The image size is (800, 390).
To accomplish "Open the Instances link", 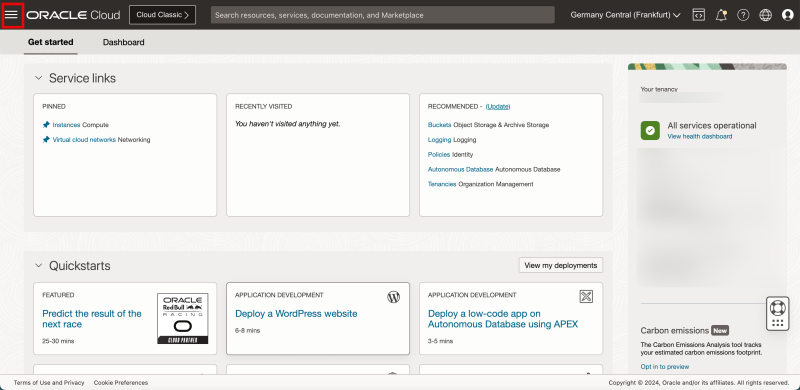I will (x=66, y=125).
